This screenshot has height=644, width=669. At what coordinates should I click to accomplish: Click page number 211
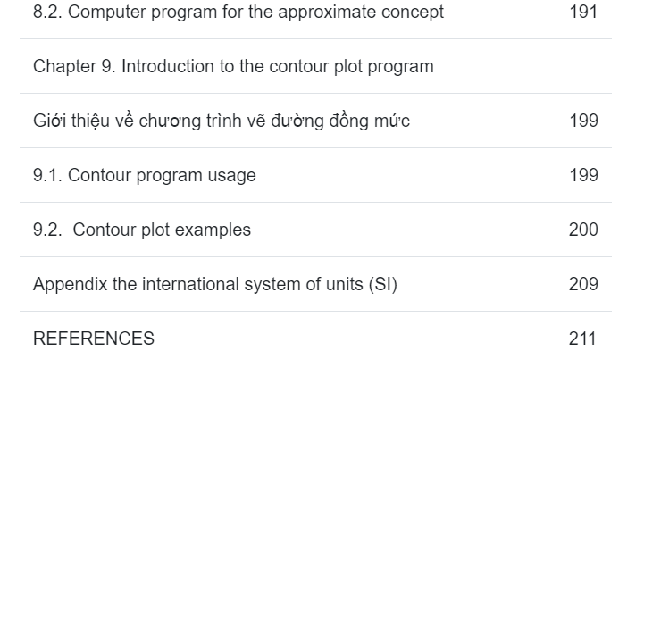[582, 339]
